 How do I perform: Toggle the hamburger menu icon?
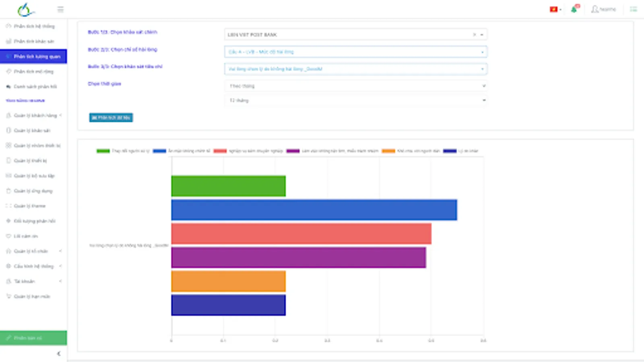[60, 9]
